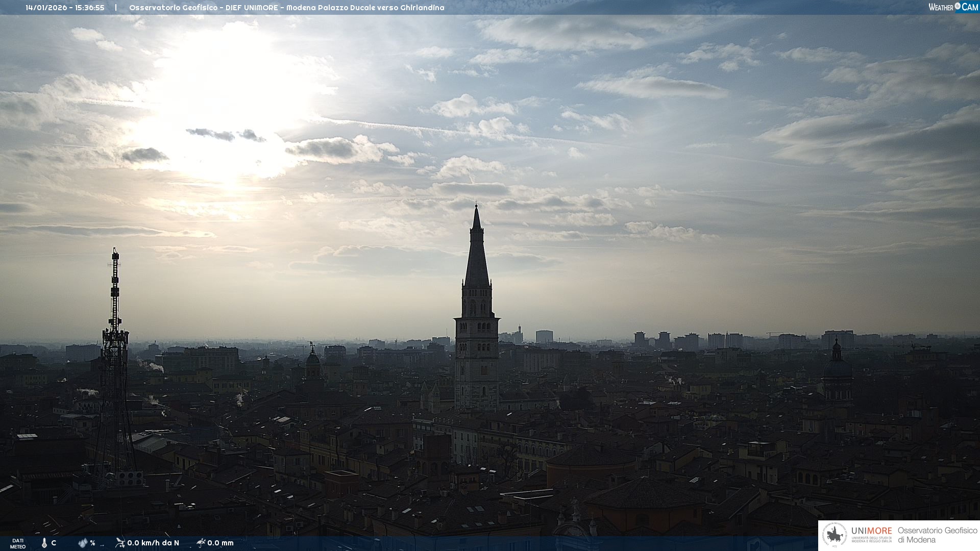Click the 0.0 km/h da N wind reading
980x551 pixels.
(x=153, y=543)
